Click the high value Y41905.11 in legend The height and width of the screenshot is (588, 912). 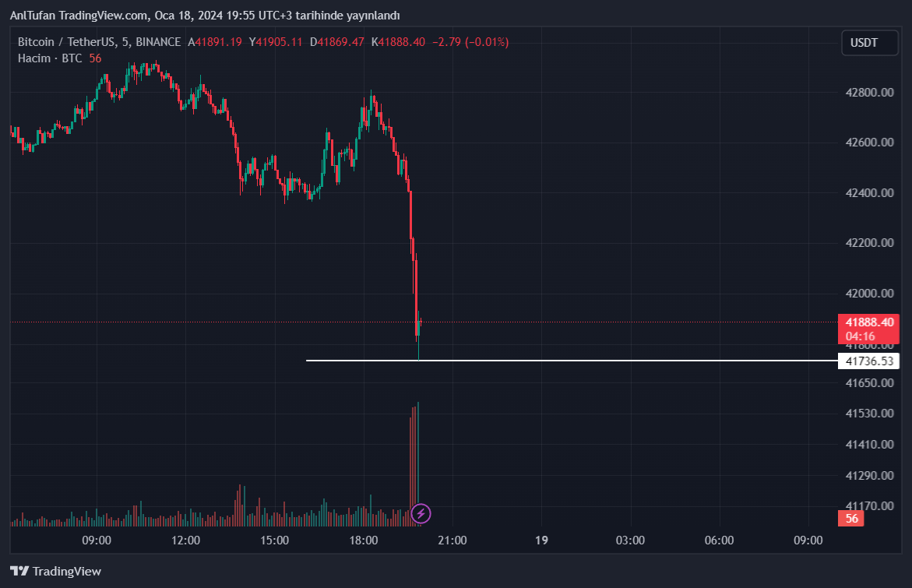pos(276,42)
